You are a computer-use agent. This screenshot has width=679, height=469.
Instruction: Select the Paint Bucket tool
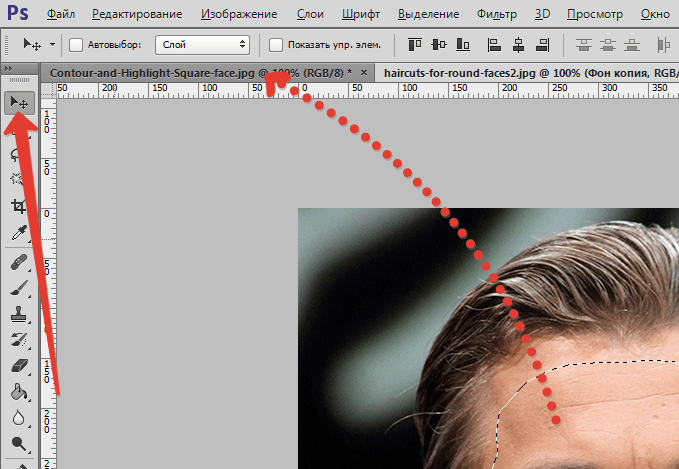pos(19,392)
